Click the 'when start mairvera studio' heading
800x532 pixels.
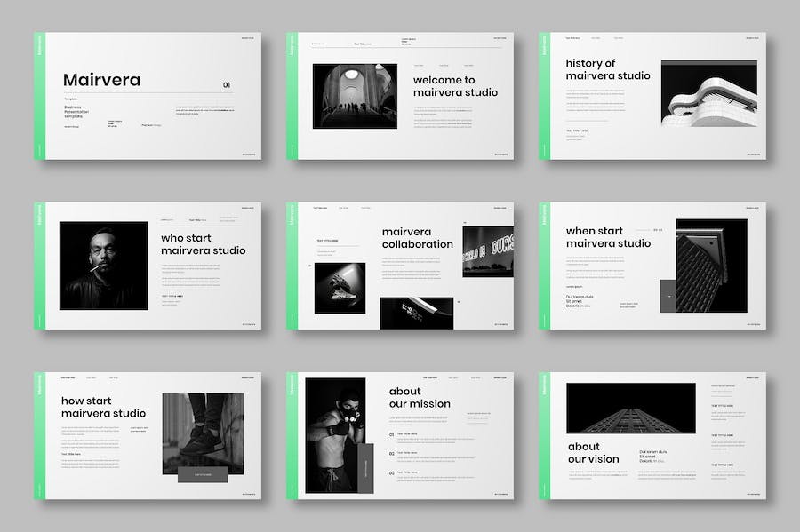(608, 237)
